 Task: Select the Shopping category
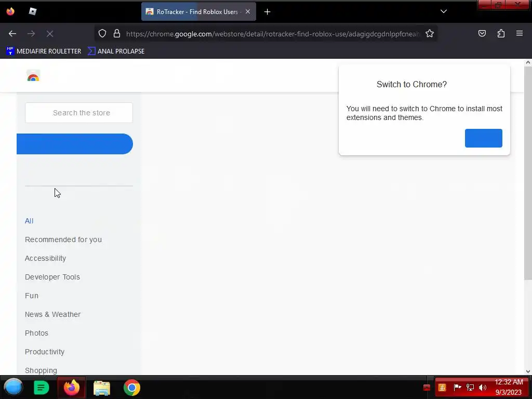(41, 370)
